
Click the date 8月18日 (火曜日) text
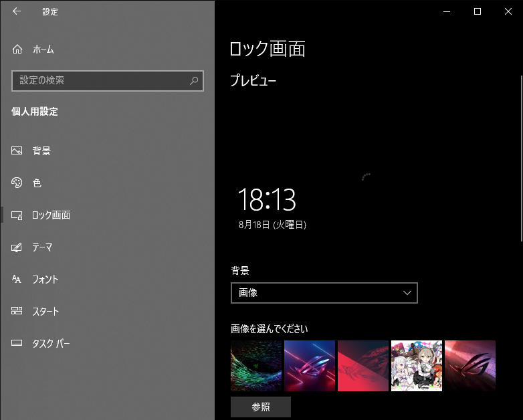pyautogui.click(x=272, y=225)
